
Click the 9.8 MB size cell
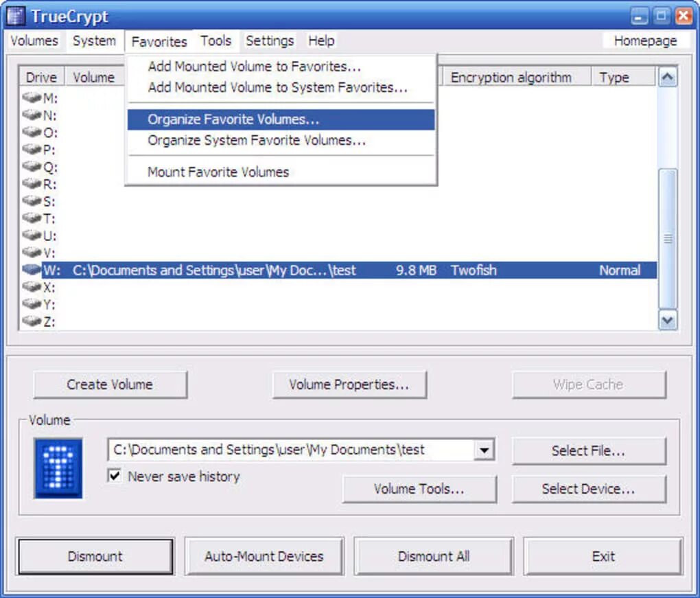(x=416, y=271)
